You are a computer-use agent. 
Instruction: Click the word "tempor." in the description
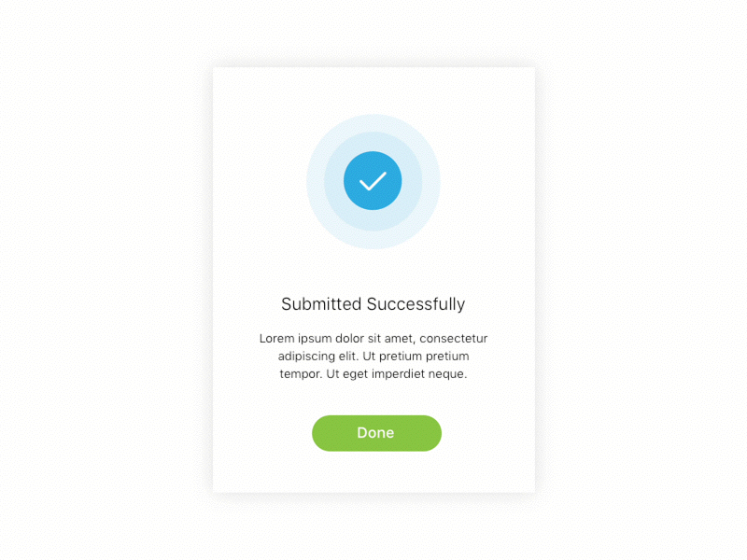[301, 374]
